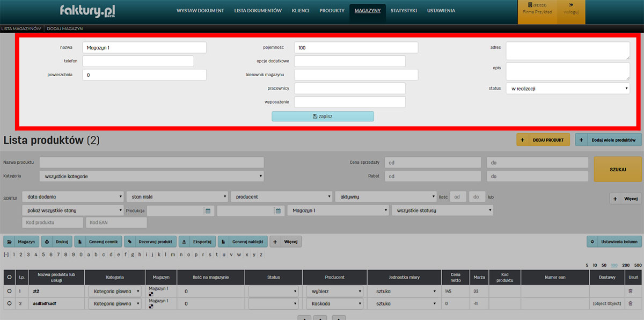
Task: Click the yellow SZUKAJ search button
Action: [x=618, y=169]
